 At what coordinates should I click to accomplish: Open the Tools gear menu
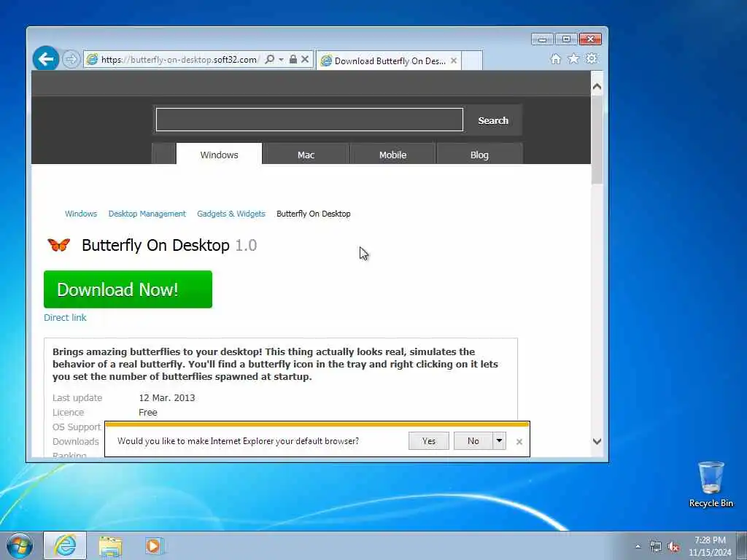tap(592, 58)
